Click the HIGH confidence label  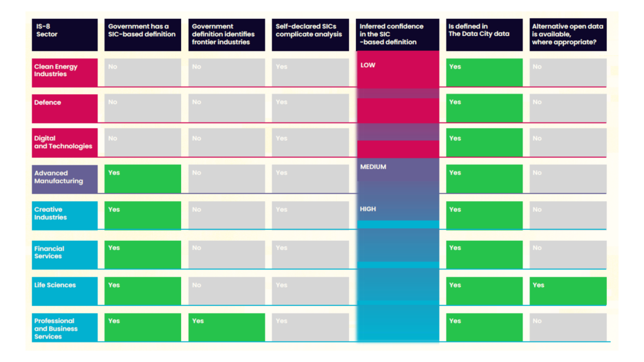tap(367, 209)
